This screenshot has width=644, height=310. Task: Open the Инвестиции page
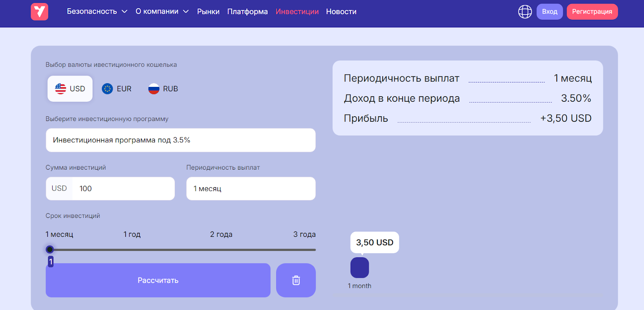pos(297,12)
